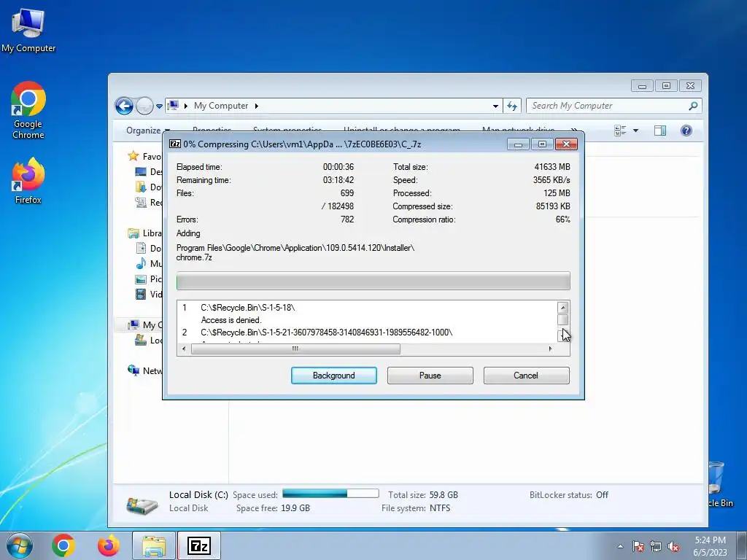Open My Computer desktop icon
This screenshot has width=747, height=560.
click(28, 29)
